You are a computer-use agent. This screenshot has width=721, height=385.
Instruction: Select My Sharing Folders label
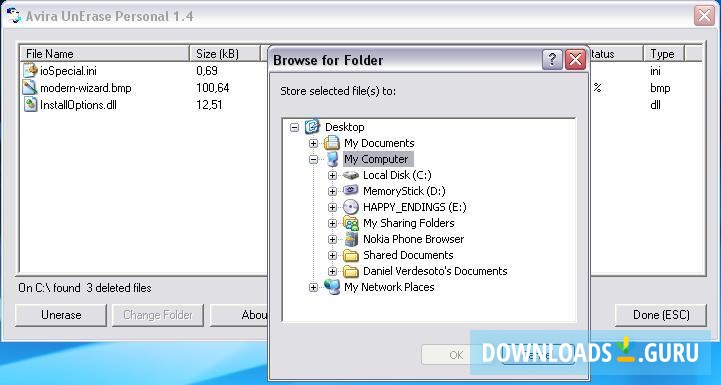(x=409, y=223)
